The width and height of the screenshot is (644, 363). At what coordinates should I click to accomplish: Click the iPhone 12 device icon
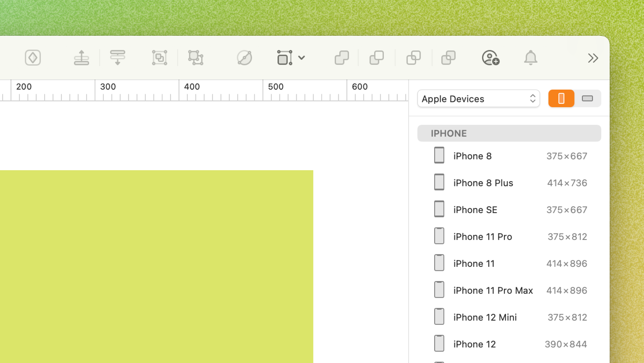[x=439, y=343]
